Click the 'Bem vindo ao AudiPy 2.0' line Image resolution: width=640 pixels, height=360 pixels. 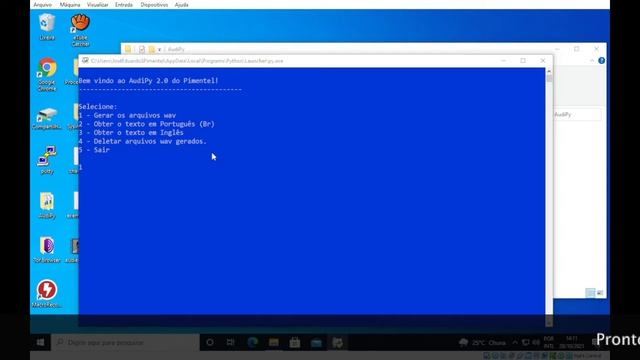[x=149, y=81]
